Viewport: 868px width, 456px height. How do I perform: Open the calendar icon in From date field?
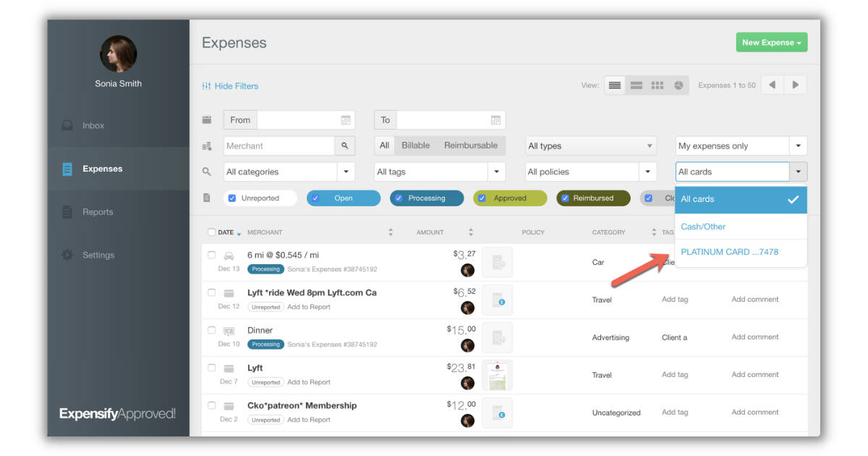(x=346, y=119)
